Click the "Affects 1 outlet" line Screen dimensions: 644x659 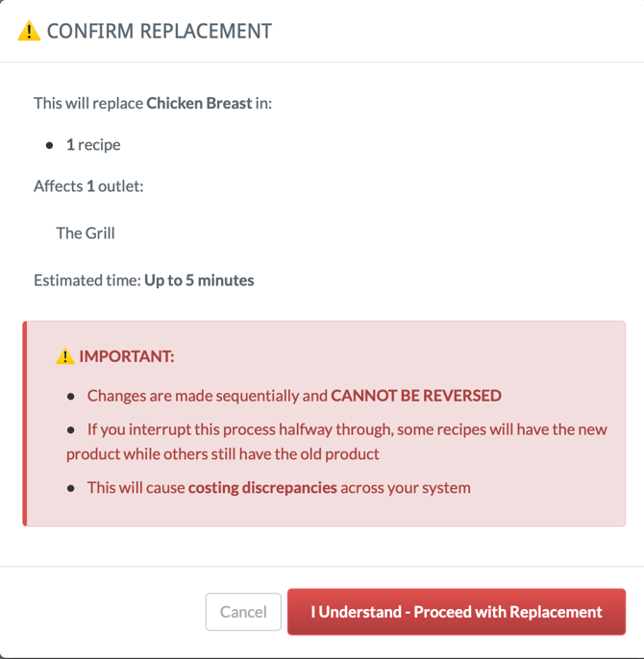pos(88,185)
